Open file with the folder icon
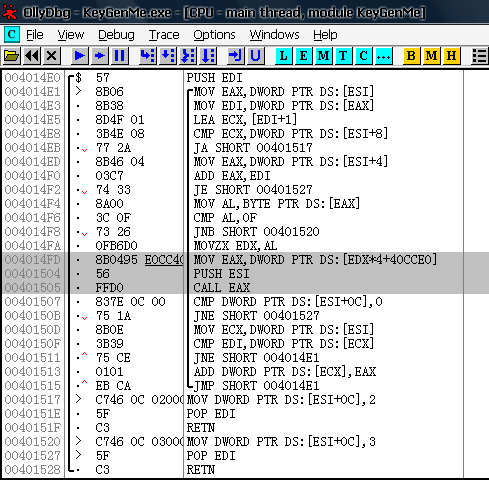This screenshot has height=480, width=489. 12,56
